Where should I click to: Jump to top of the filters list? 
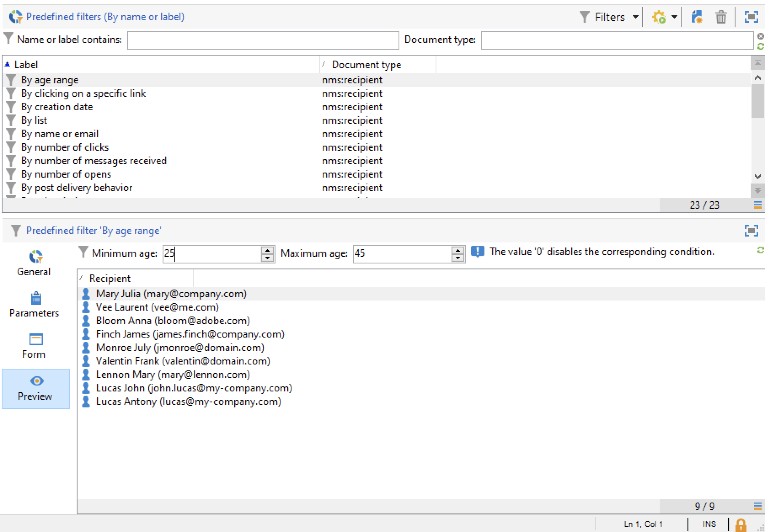757,63
